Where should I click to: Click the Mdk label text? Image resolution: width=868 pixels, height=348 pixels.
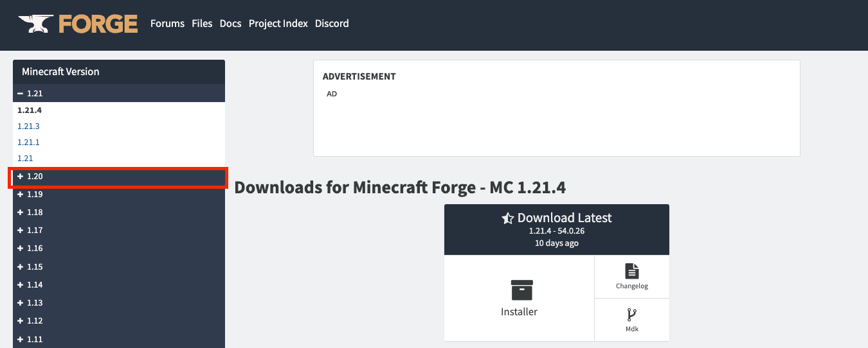coord(632,329)
